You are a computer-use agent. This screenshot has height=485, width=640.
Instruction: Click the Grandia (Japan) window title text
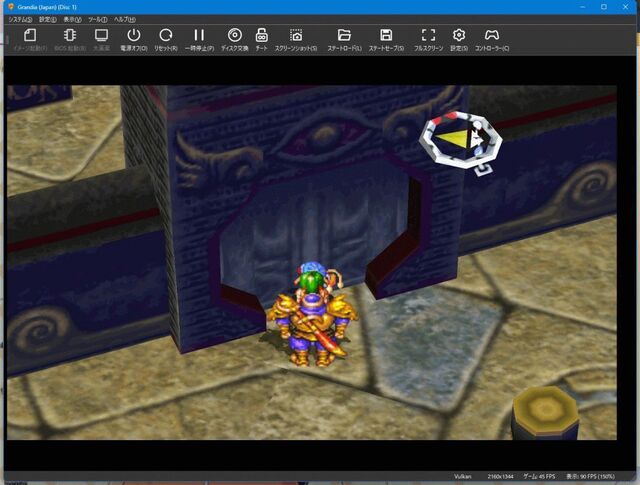[47, 7]
